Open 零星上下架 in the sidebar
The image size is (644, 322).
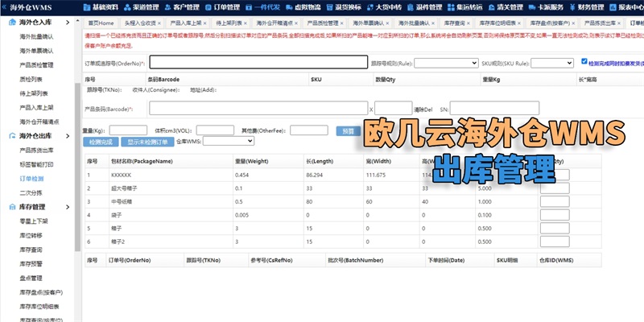(34, 221)
